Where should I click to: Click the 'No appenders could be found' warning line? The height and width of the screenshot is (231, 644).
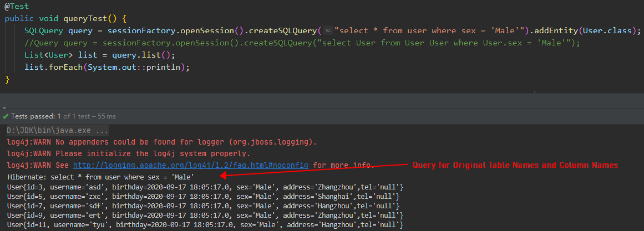[x=162, y=142]
